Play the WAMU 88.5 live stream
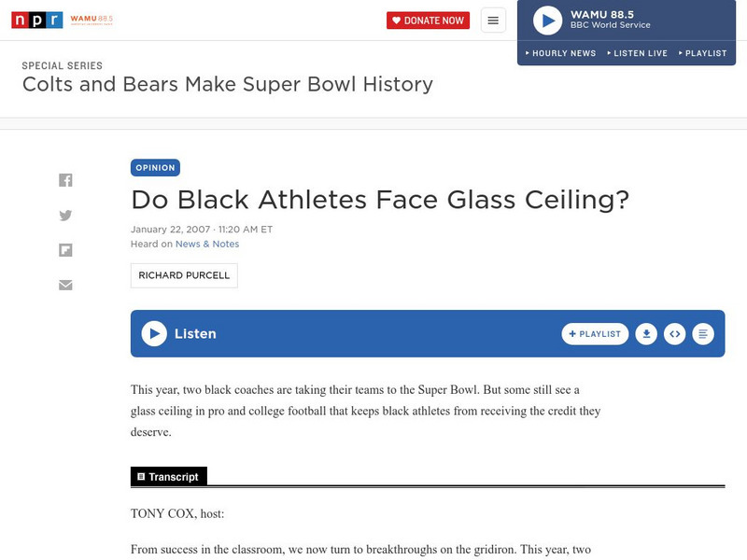 547,21
